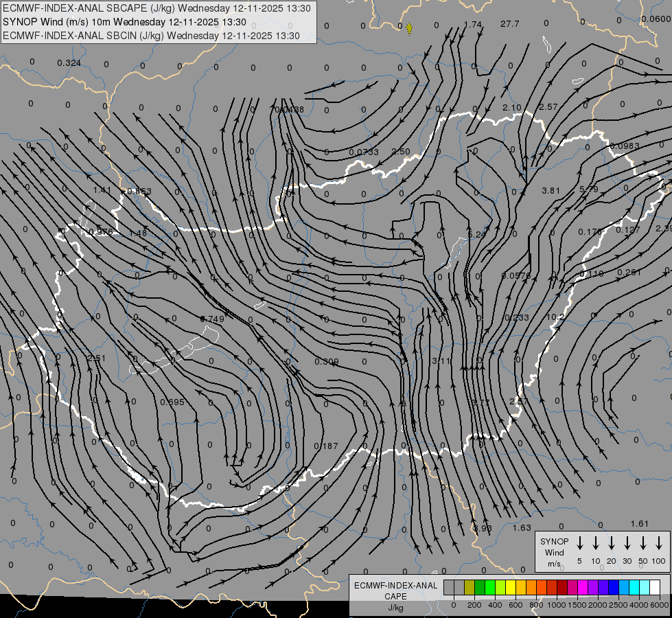Image resolution: width=672 pixels, height=618 pixels.
Task: Select the ECMWF-INDEX-ANAL SBCAPE layer title line
Action: [x=157, y=8]
